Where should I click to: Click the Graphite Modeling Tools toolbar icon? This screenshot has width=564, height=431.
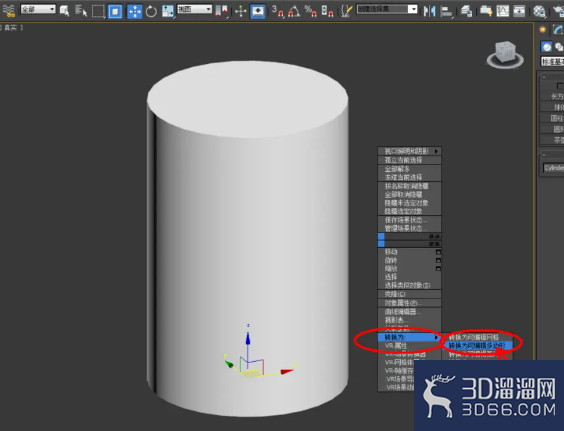point(486,11)
